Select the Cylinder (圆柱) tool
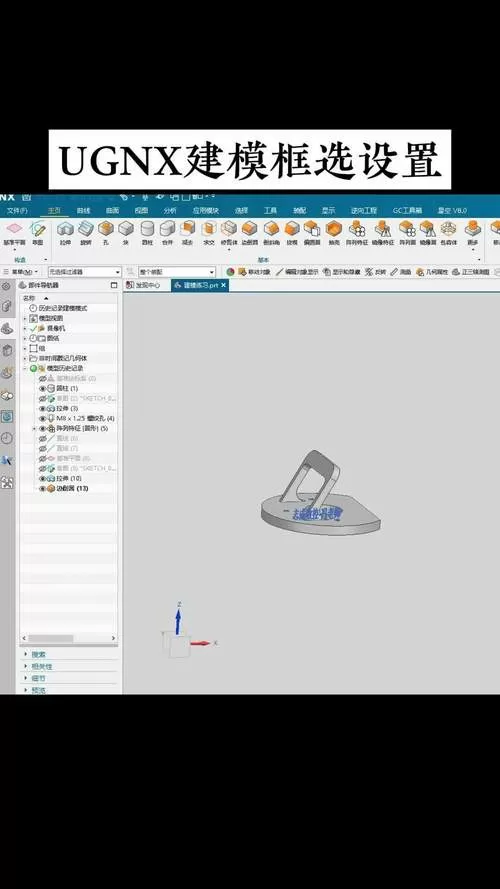Viewport: 500px width, 889px height. 147,233
